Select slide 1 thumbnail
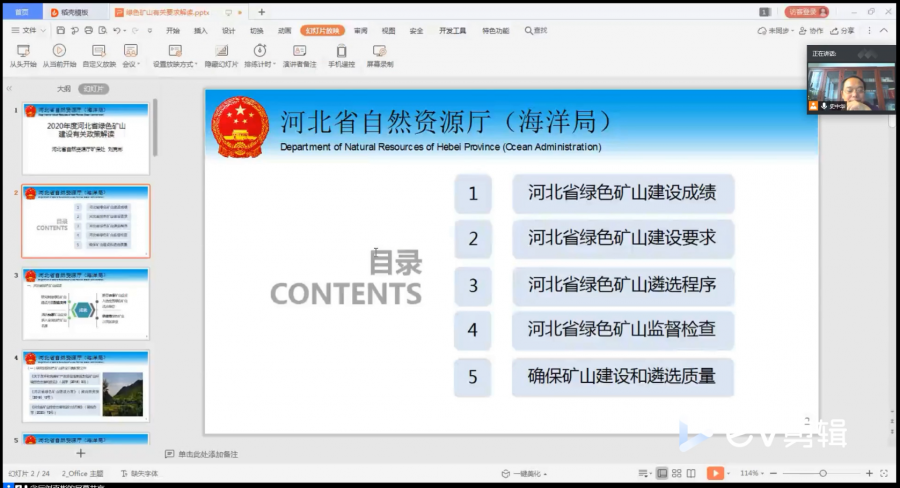 coord(86,138)
